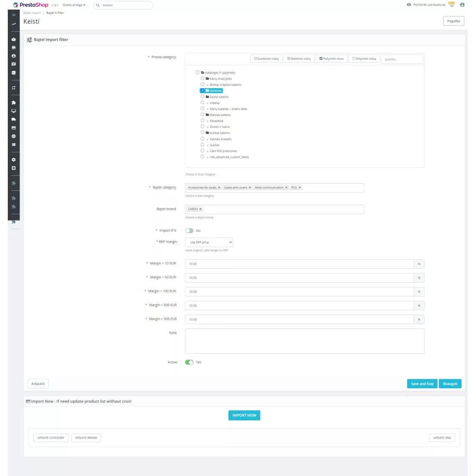Open Shipping via the truck sidebar icon

(x=13, y=119)
